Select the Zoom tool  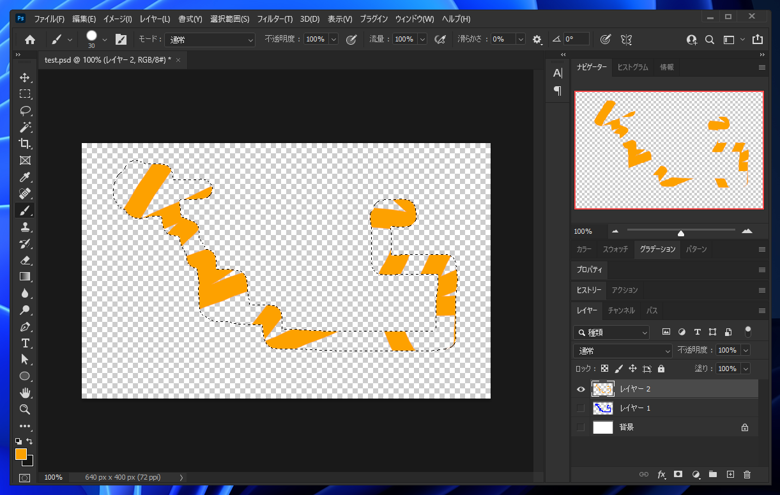[x=25, y=409]
